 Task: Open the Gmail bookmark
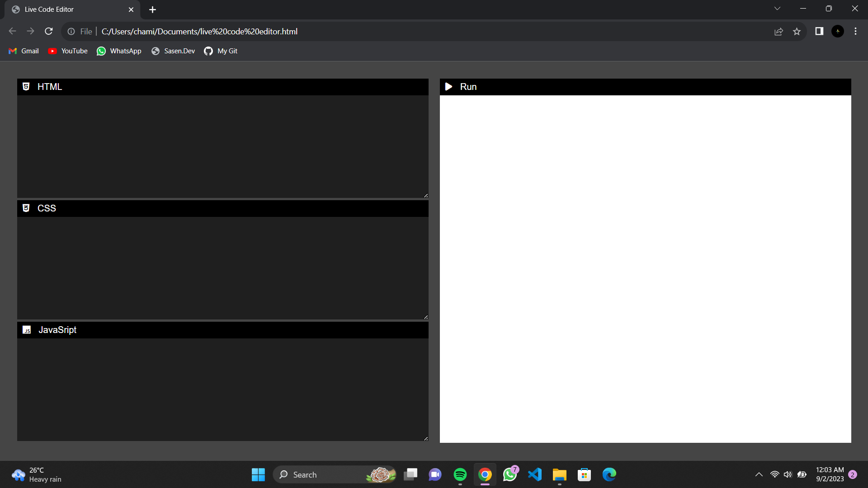pyautogui.click(x=24, y=51)
